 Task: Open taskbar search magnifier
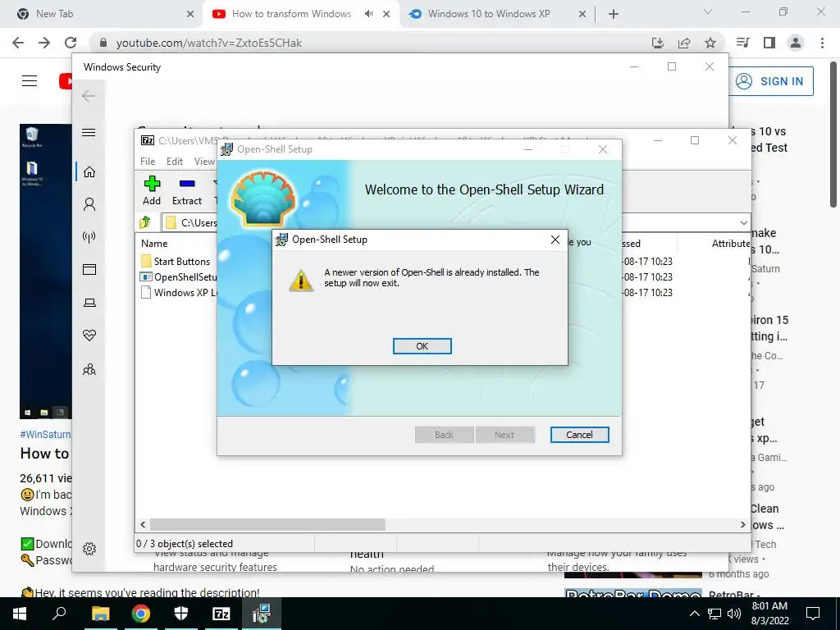[x=59, y=614]
